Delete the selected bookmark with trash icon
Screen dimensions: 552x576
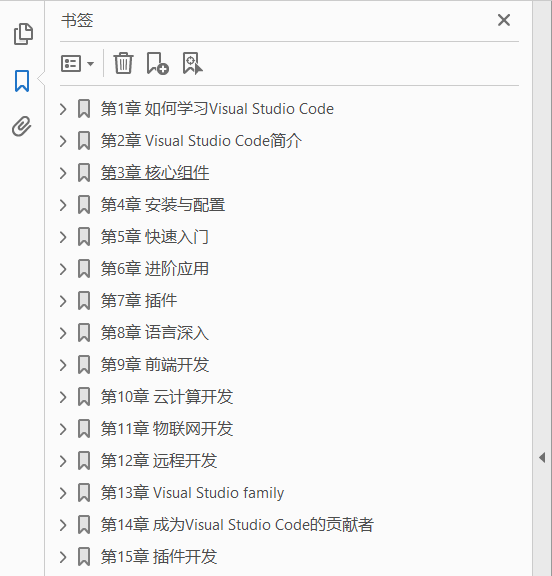coord(123,63)
